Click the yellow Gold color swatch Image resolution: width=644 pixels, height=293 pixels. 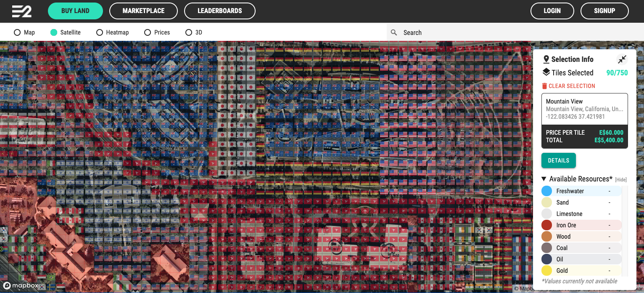[547, 270]
